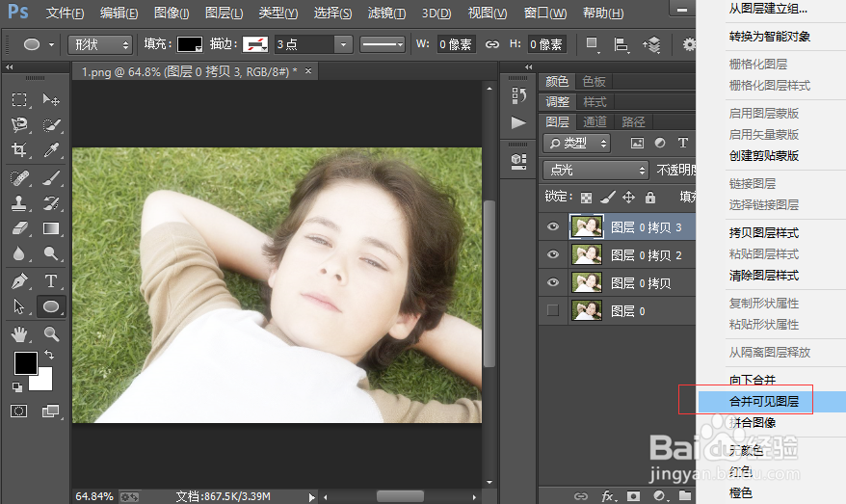Viewport: 846px width, 504px height.
Task: Open the 滤镜(T) menu
Action: pos(385,13)
